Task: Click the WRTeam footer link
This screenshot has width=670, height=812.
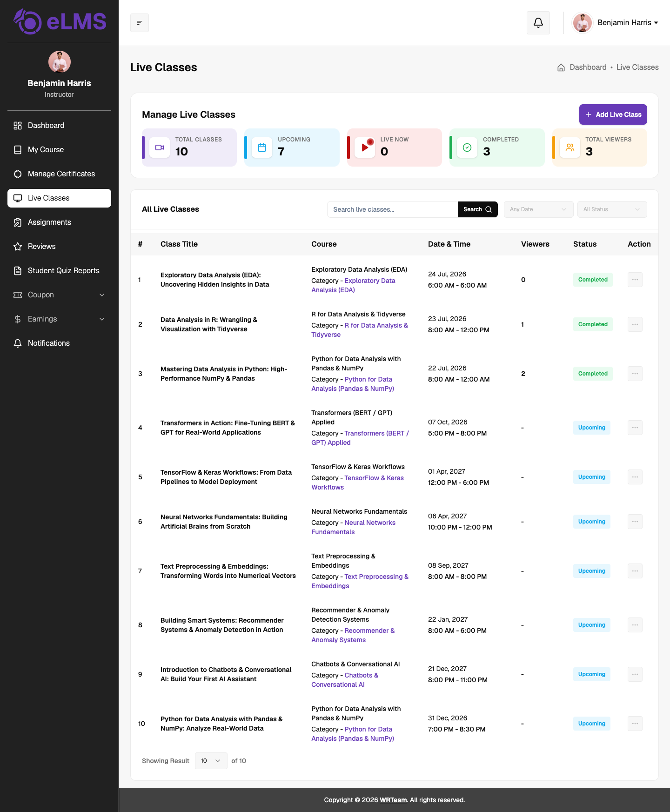Action: (x=393, y=800)
